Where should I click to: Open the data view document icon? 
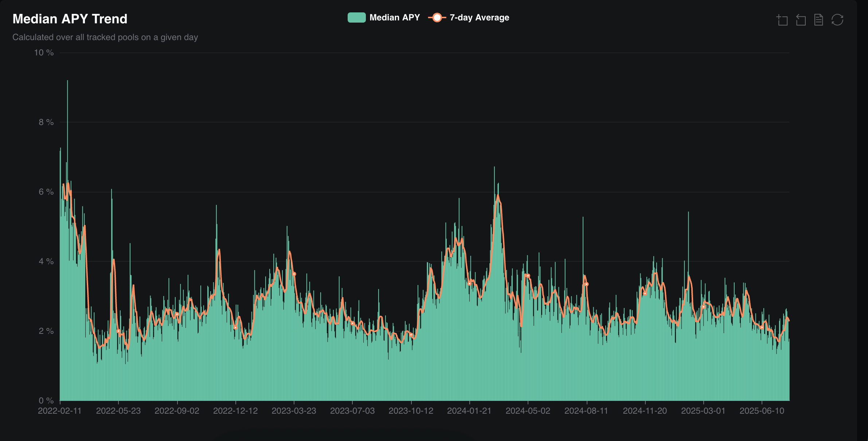click(818, 20)
